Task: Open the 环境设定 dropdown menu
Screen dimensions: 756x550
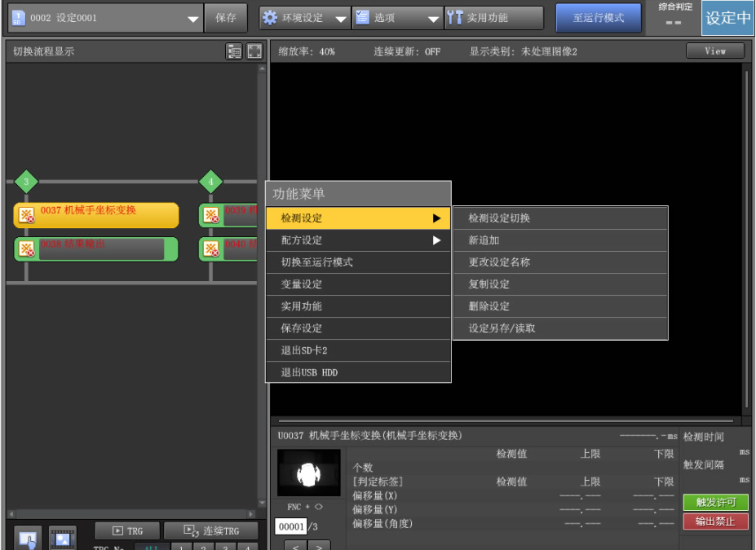Action: pyautogui.click(x=305, y=18)
